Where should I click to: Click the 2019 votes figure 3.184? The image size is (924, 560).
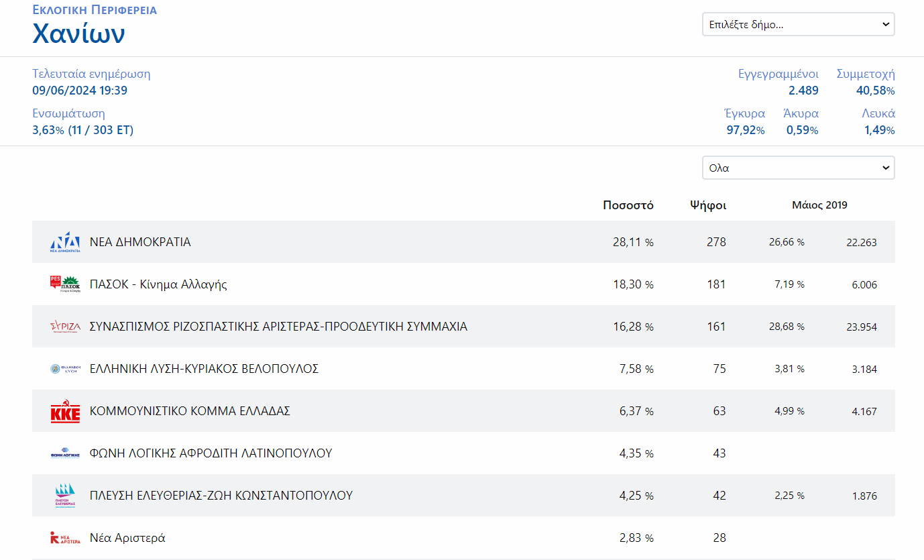(x=864, y=370)
